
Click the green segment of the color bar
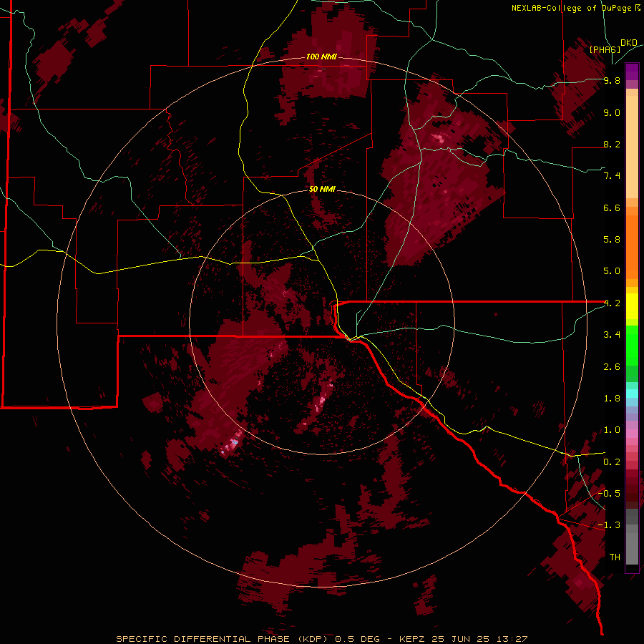point(632,353)
